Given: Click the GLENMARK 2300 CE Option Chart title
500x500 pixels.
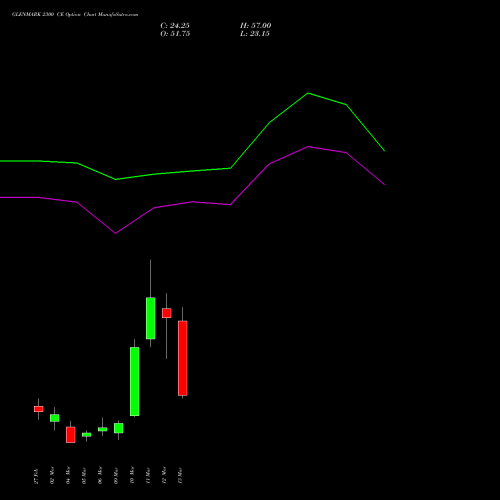Looking at the screenshot, I should 75,15.
